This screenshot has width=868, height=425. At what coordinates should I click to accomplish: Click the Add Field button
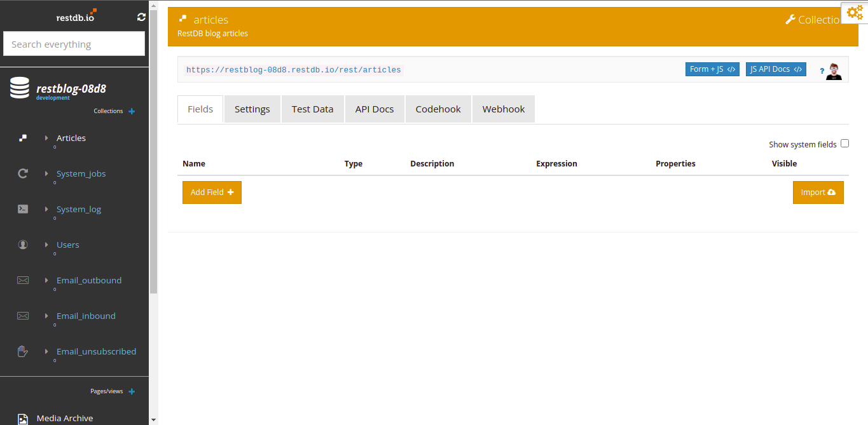(212, 192)
